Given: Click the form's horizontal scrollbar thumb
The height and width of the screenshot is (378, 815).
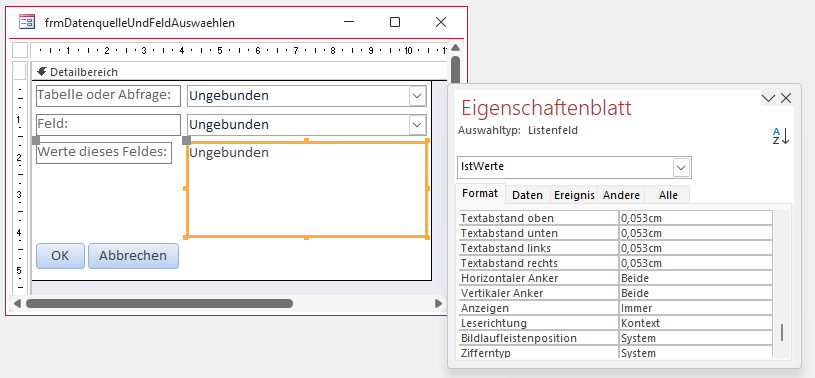Looking at the screenshot, I should [x=160, y=303].
